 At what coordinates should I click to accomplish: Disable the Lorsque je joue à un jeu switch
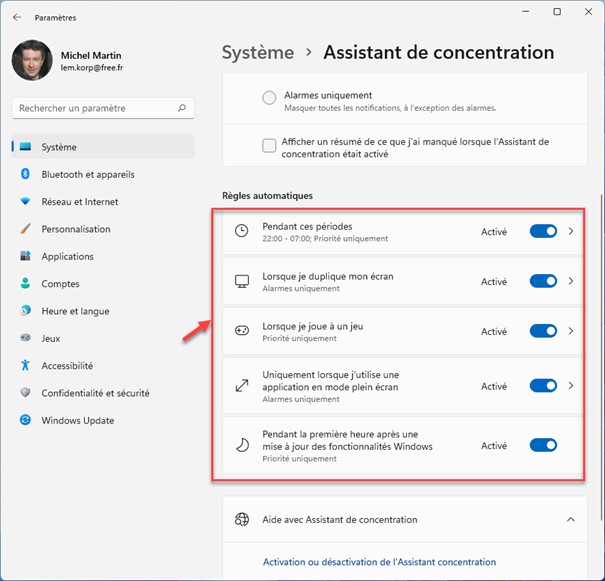point(543,331)
